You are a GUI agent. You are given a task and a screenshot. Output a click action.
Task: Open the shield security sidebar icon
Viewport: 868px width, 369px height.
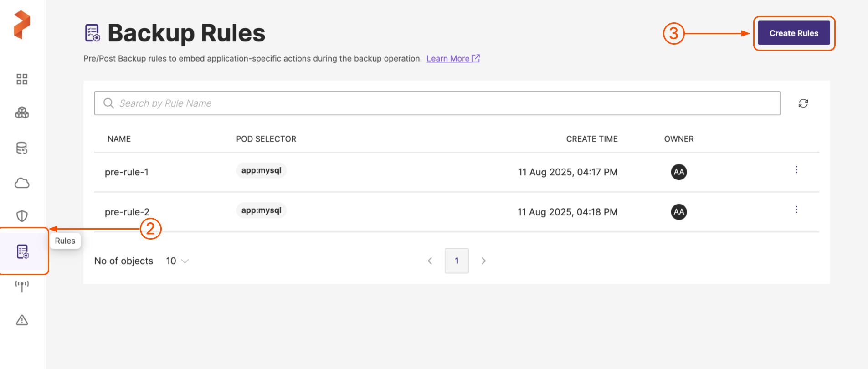tap(22, 216)
